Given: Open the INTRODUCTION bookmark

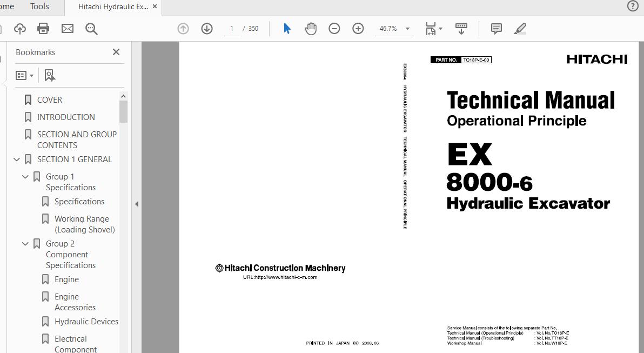Looking at the screenshot, I should tap(66, 117).
